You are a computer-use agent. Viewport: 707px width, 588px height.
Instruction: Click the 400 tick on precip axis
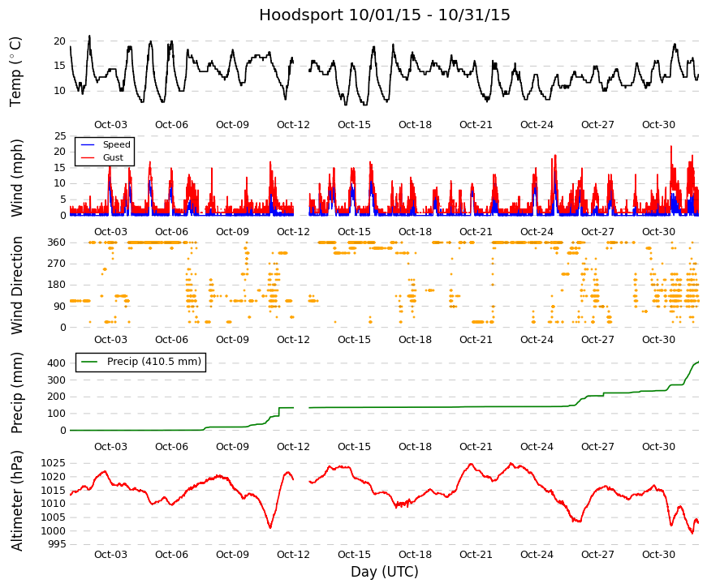coord(56,363)
